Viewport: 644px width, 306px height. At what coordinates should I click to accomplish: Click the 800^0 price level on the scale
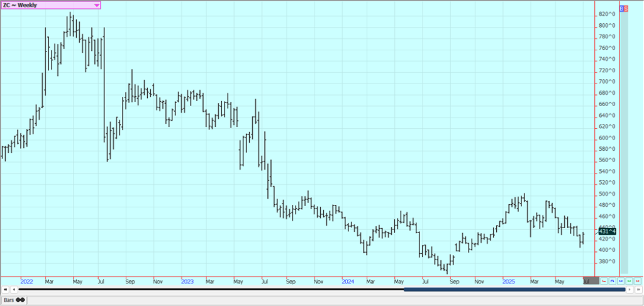point(607,25)
